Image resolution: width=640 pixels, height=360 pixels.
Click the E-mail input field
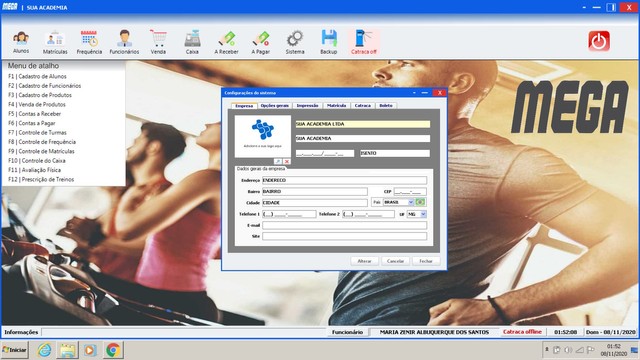(344, 225)
